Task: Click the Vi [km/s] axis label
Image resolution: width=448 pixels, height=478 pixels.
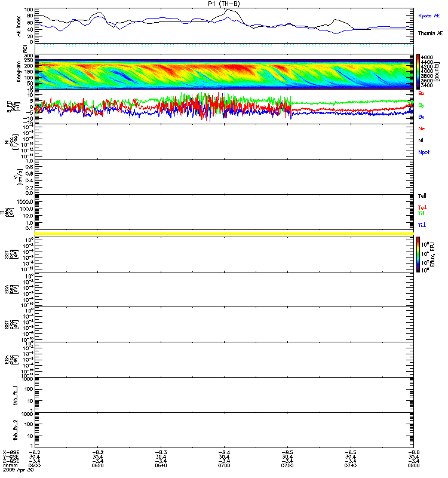Action: coord(20,177)
